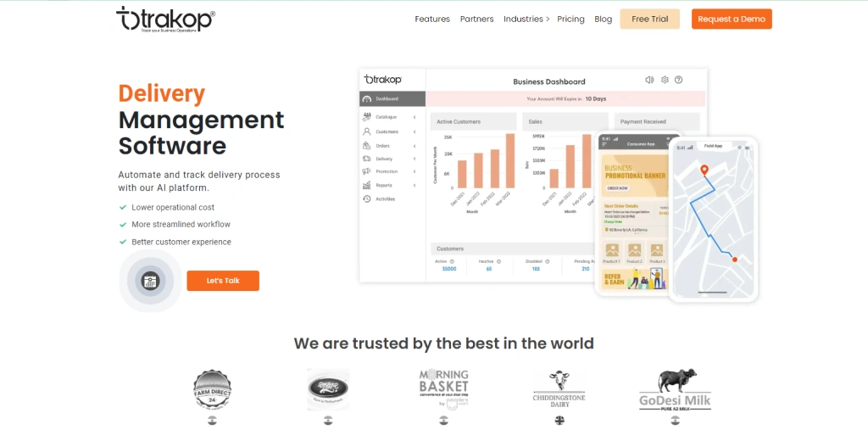Viewport: 868px width, 441px height.
Task: Click the 'Better customer experience' text
Action: coord(181,242)
